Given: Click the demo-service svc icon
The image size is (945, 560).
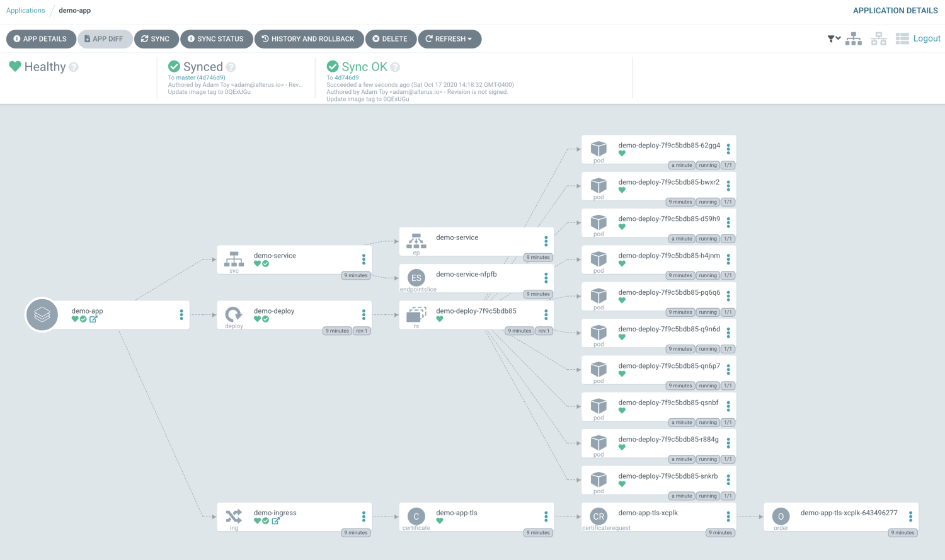Looking at the screenshot, I should [234, 259].
